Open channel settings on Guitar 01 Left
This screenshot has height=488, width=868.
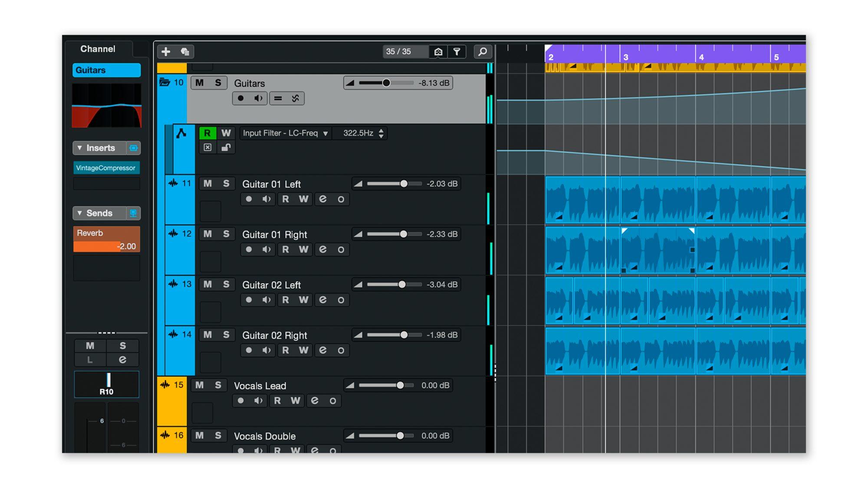pos(323,199)
